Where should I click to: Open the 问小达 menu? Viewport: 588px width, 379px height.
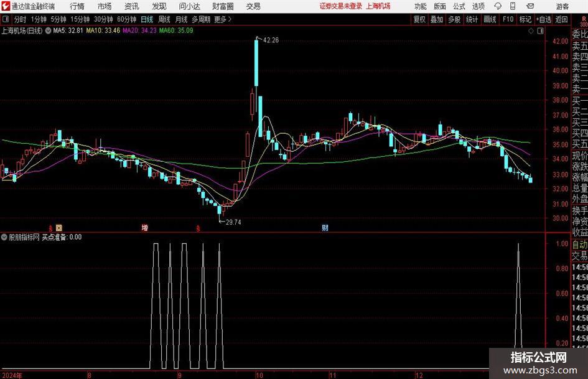[189, 6]
